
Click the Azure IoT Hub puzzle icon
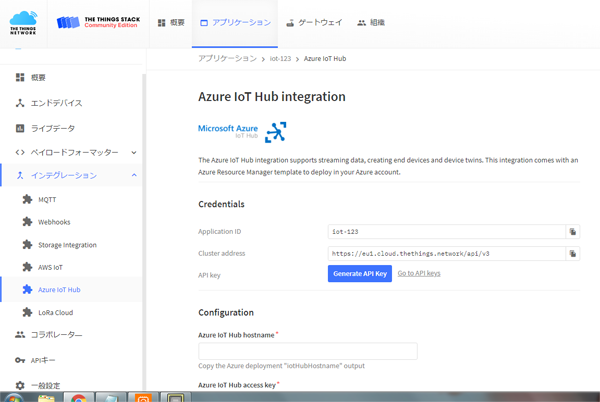point(27,290)
